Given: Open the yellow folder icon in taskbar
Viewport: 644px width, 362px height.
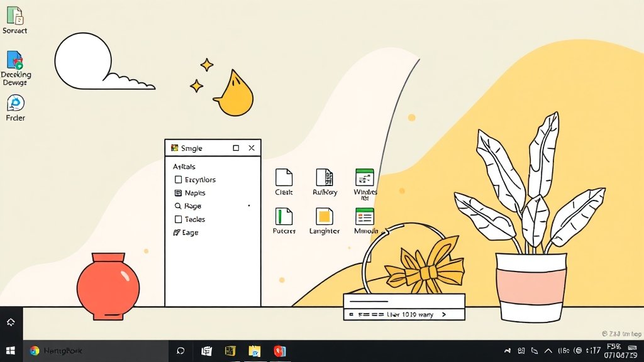Looking at the screenshot, I should [255, 351].
